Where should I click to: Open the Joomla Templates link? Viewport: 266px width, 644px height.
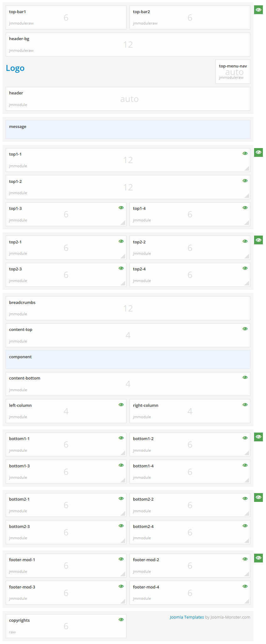click(187, 617)
